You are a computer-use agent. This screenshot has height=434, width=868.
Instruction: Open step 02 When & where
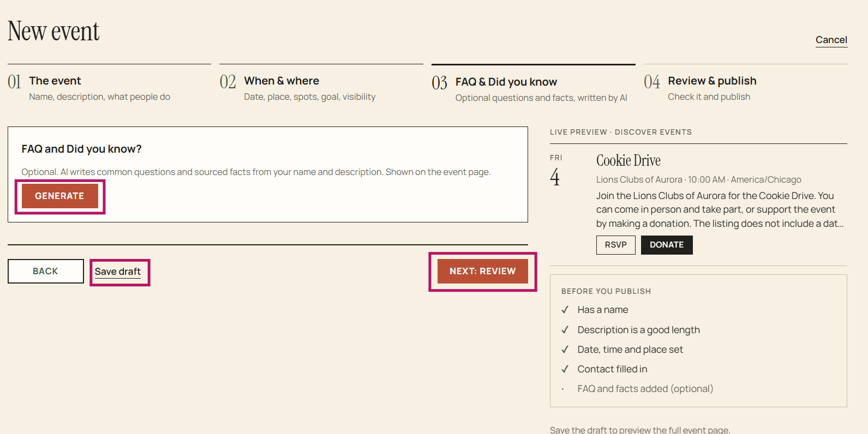click(x=321, y=83)
